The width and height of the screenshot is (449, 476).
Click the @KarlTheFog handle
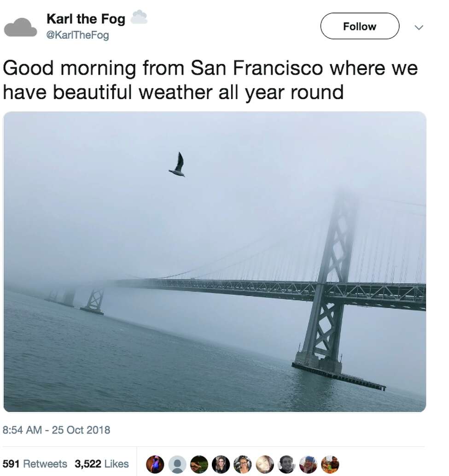pyautogui.click(x=77, y=35)
